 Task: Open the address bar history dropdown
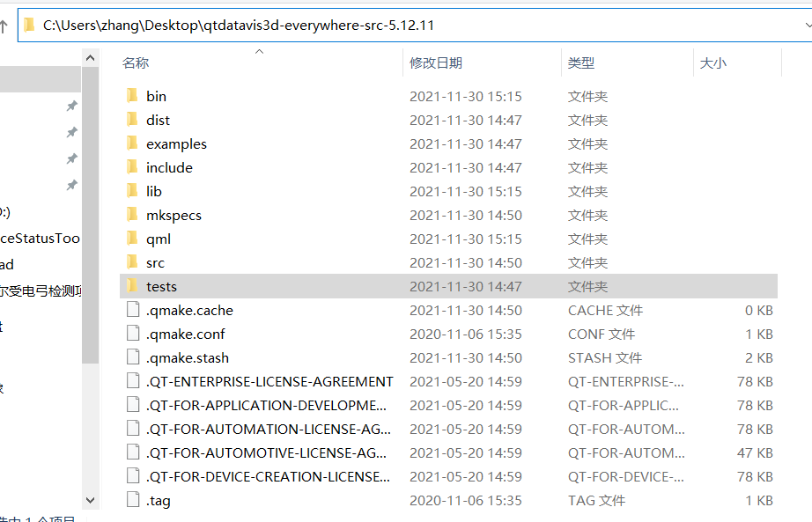point(808,25)
